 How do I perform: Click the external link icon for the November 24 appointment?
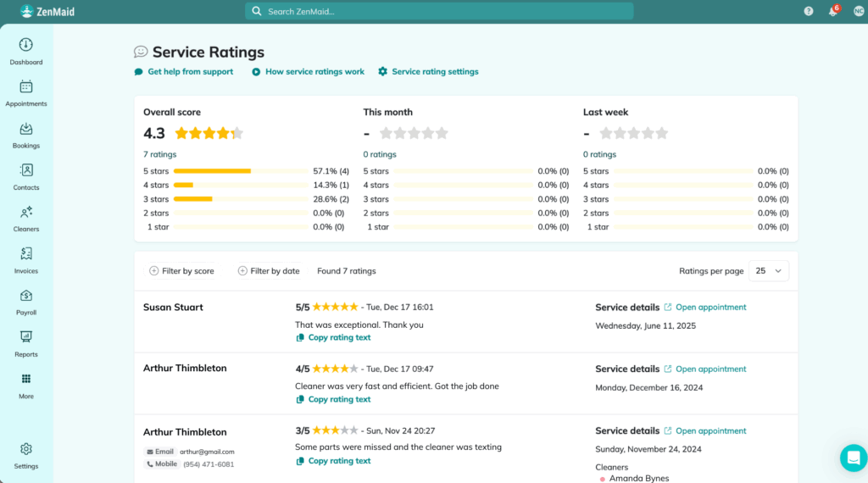pyautogui.click(x=668, y=431)
